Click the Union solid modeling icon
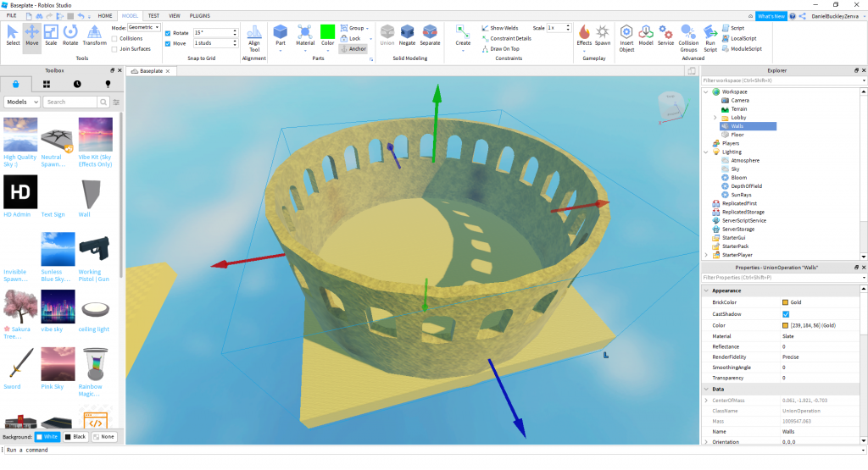This screenshot has width=868, height=470. tap(387, 35)
